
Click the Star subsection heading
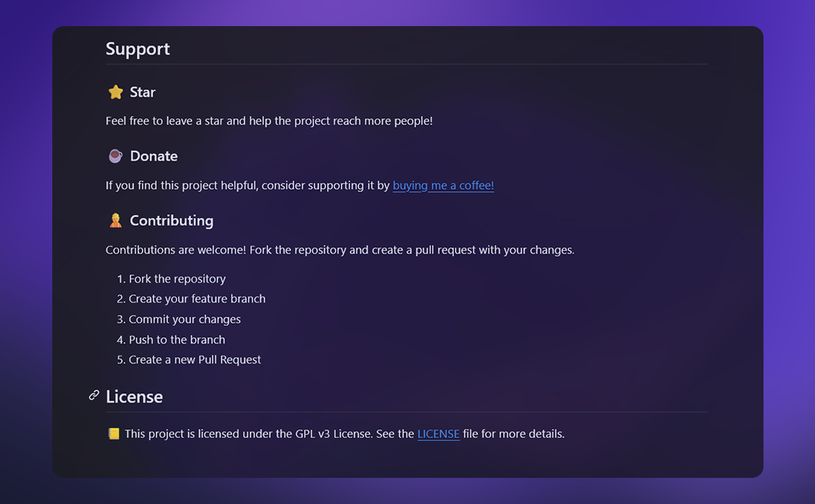coord(142,92)
